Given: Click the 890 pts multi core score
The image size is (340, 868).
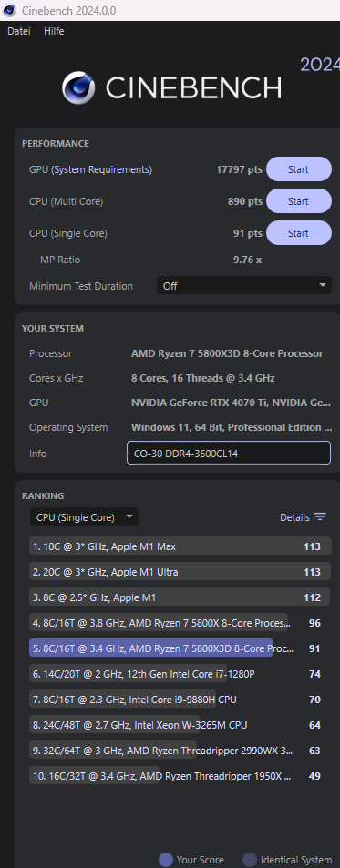Looking at the screenshot, I should [x=245, y=201].
